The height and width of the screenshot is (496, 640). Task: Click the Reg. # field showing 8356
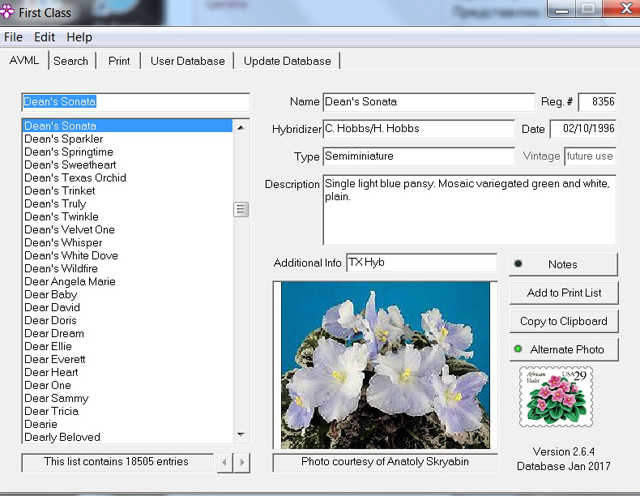tap(597, 102)
